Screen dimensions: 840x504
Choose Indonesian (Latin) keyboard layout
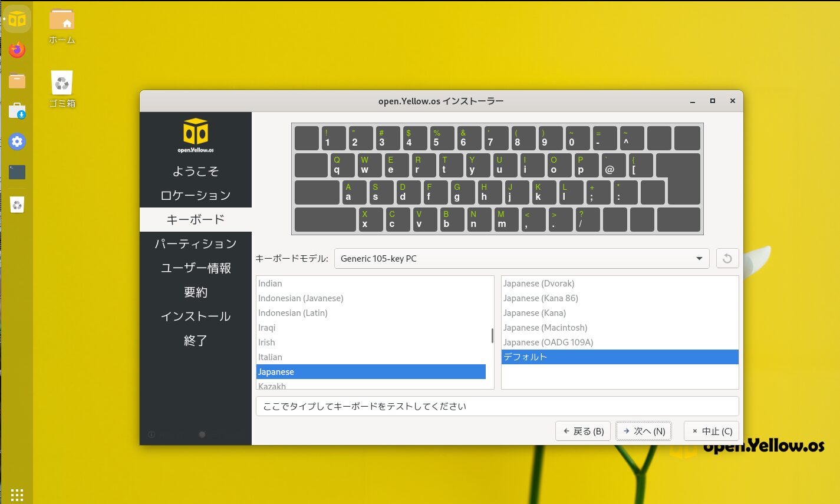pos(293,313)
